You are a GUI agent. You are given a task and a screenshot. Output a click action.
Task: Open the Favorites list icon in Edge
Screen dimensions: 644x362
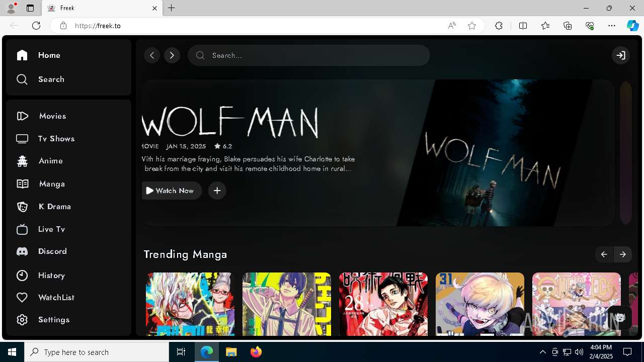[x=545, y=26]
